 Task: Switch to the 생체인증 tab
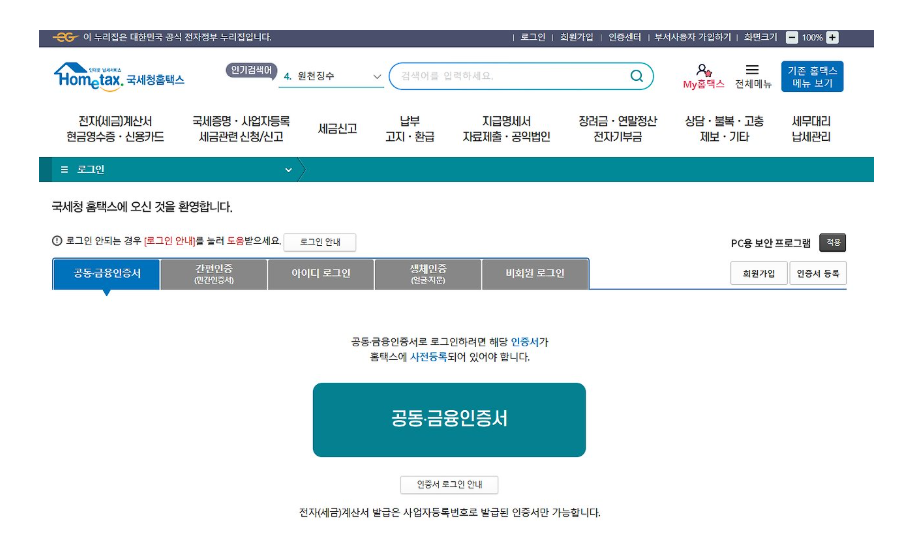click(x=428, y=274)
